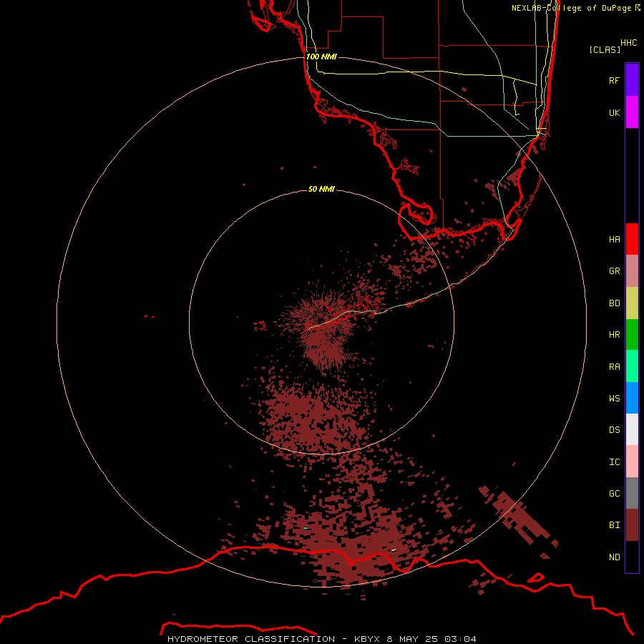Click the 'BI' legend label

[x=614, y=525]
